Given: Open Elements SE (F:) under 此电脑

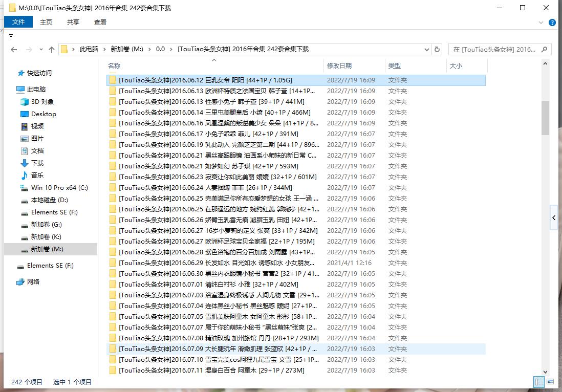Looking at the screenshot, I should (54, 212).
